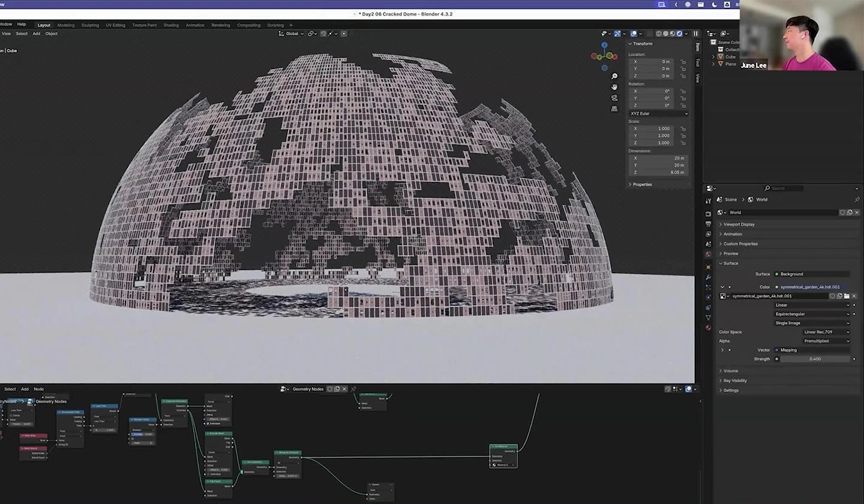Adjust the Strength slider to change world lighting

pyautogui.click(x=814, y=359)
